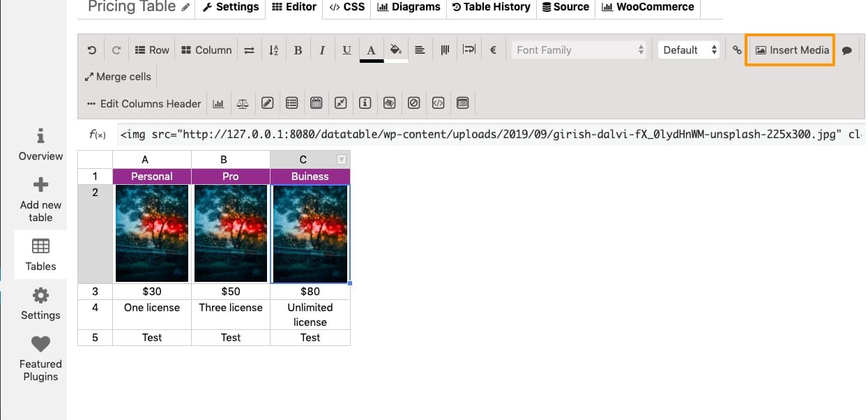Screen dimensions: 868x420
Task: Open the Table History tab
Action: click(492, 8)
